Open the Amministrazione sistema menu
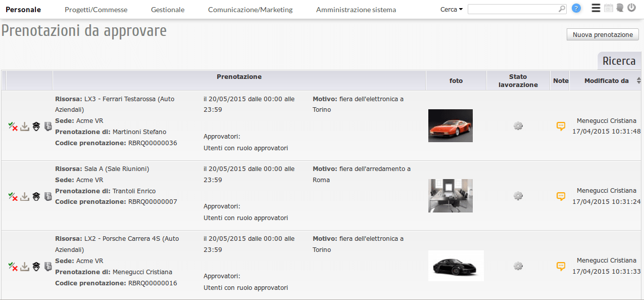Screen dimensions: 644x300 coord(356,10)
